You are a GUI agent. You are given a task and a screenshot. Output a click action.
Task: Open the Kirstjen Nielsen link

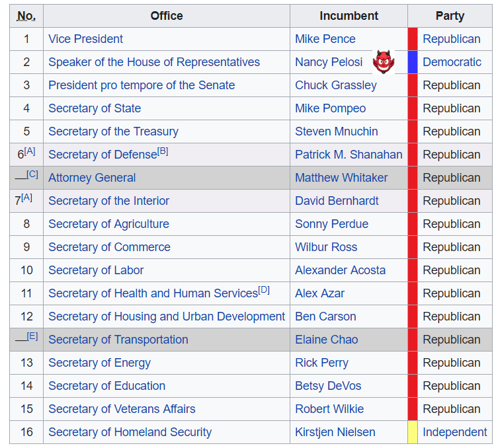click(x=335, y=432)
